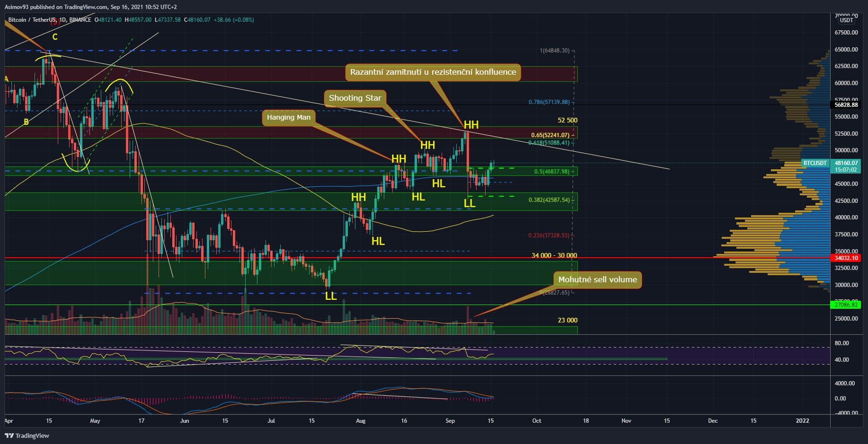
Task: Click the 30000.00 price axis label
Action: click(x=846, y=285)
